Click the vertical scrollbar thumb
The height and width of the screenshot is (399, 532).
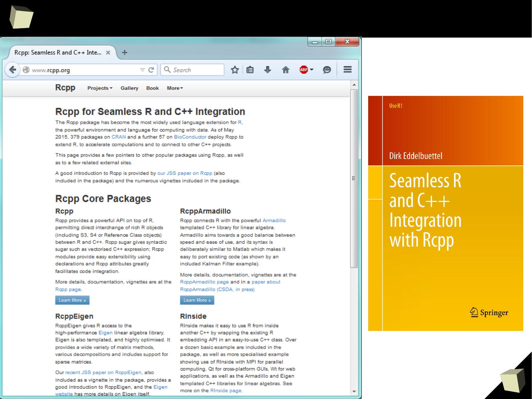point(354,178)
